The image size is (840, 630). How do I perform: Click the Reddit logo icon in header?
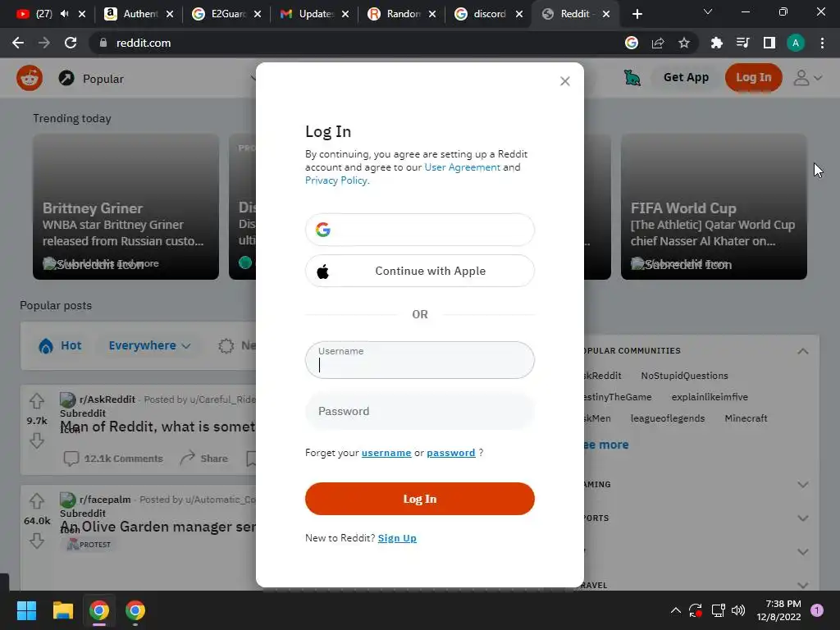click(x=30, y=78)
